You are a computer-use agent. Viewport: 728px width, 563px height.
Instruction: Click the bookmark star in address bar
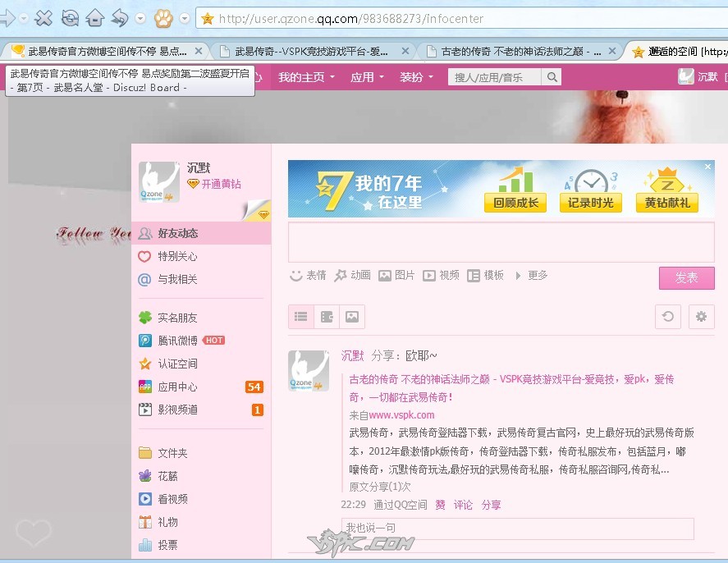[x=208, y=19]
